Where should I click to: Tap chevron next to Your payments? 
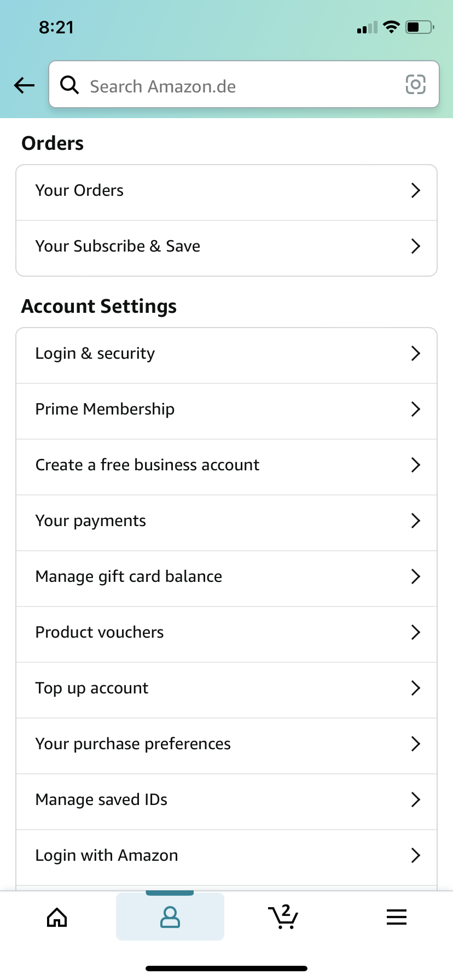point(415,521)
